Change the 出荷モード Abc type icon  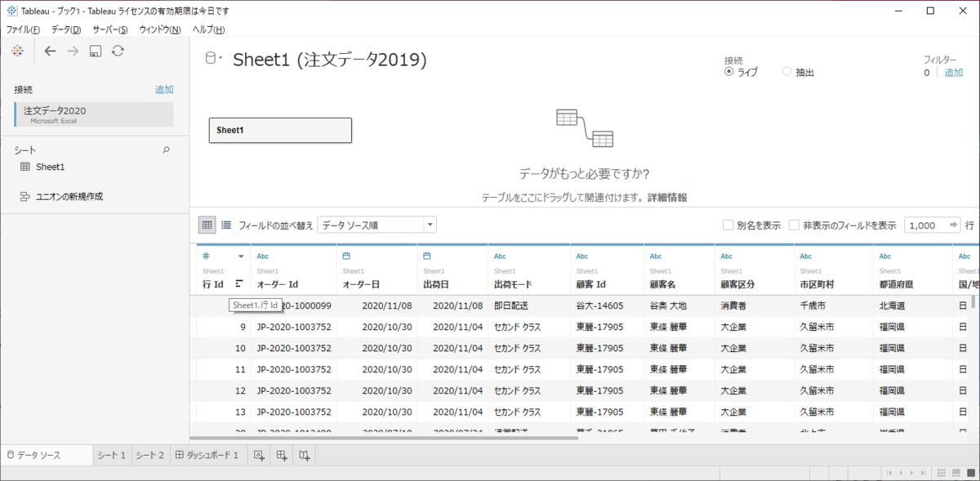tap(500, 256)
